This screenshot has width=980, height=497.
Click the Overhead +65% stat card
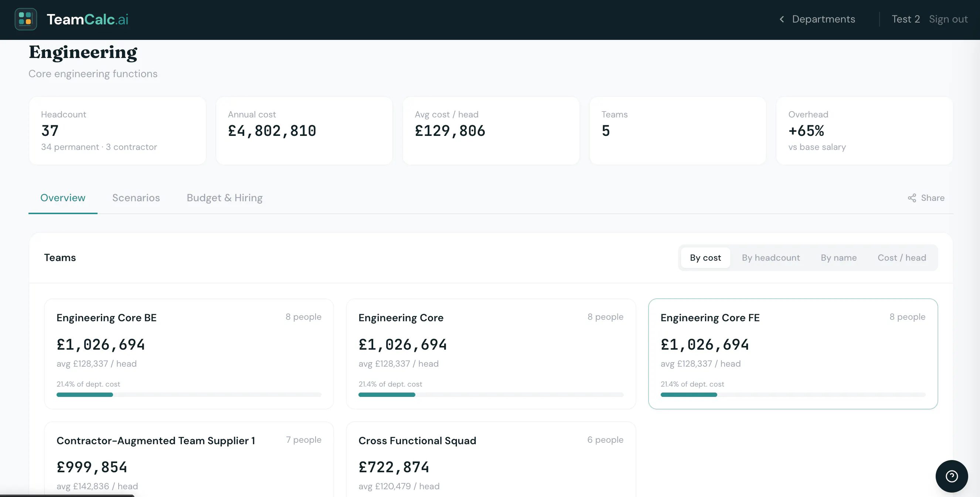pos(864,130)
